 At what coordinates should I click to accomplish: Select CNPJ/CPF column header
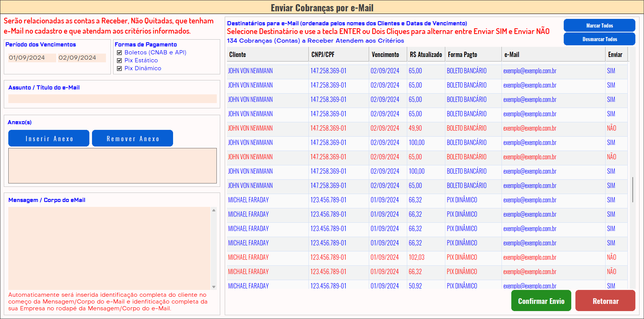tap(339, 54)
